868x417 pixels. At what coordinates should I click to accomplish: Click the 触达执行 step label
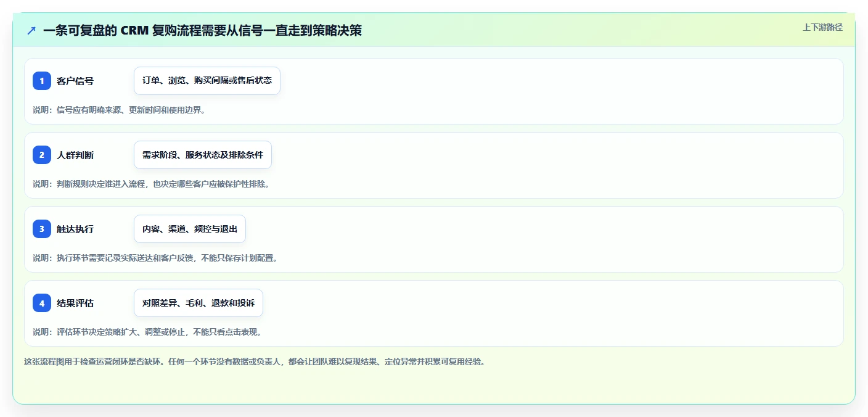point(75,229)
